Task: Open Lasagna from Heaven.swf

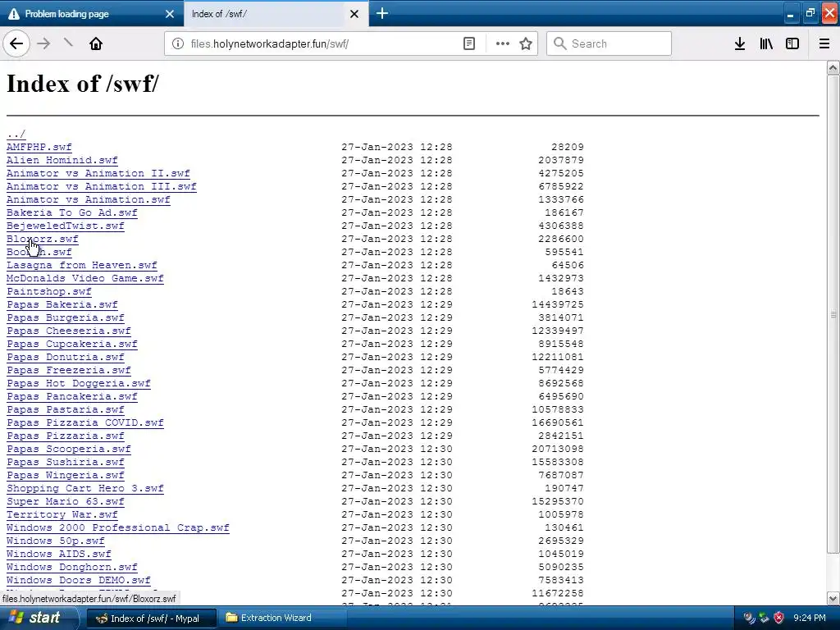Action: 82,265
